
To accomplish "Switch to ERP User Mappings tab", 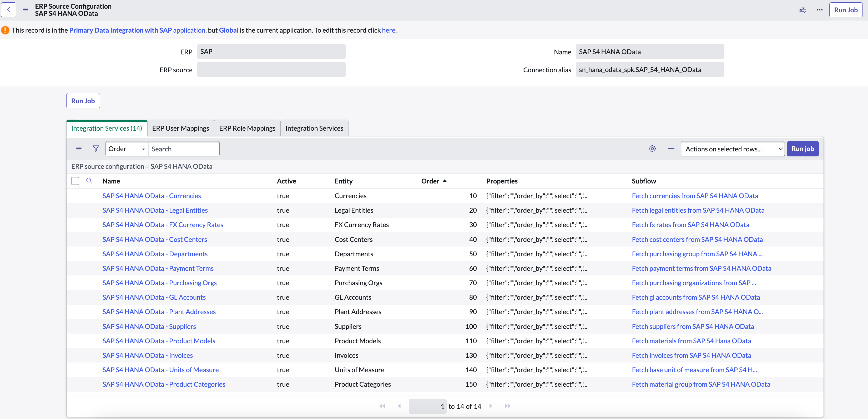I will point(181,128).
